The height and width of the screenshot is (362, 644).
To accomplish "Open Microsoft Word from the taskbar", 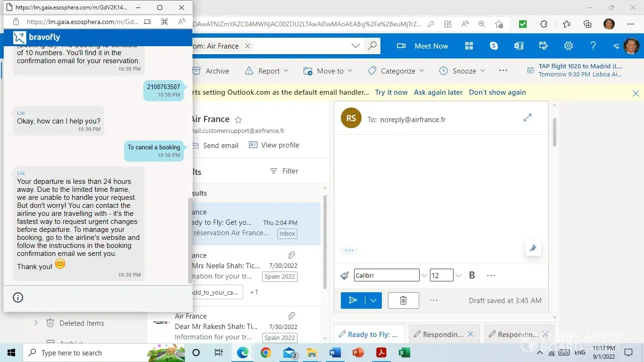I will 335,353.
